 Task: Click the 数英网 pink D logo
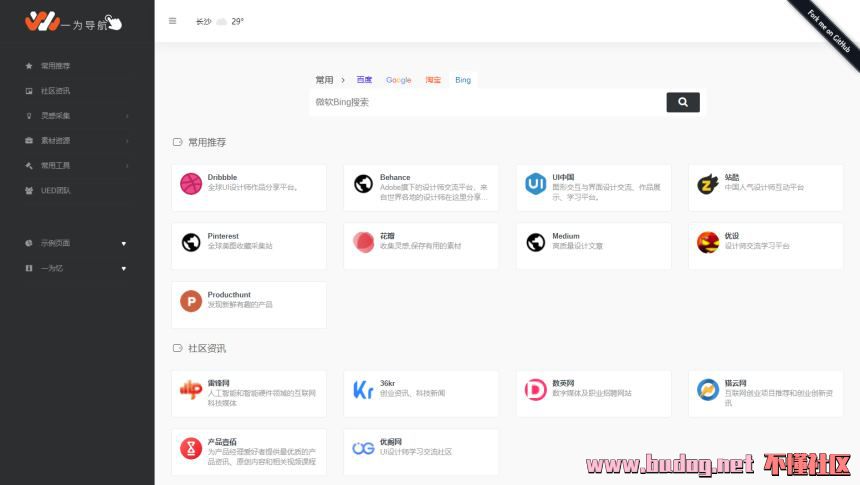(x=535, y=390)
